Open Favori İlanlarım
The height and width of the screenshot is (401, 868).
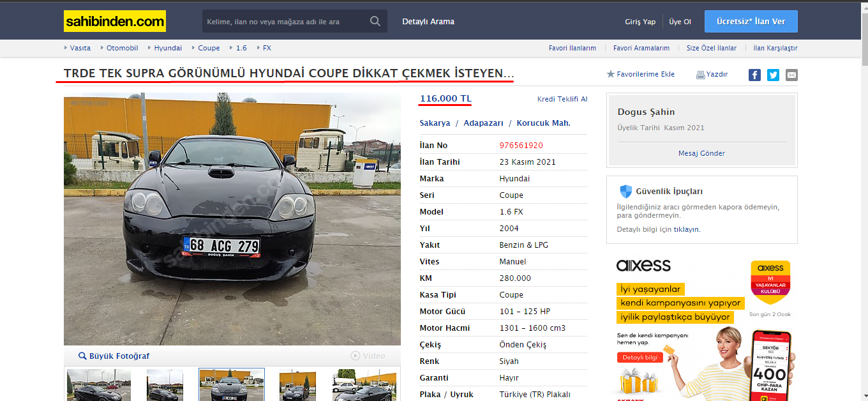pyautogui.click(x=572, y=48)
